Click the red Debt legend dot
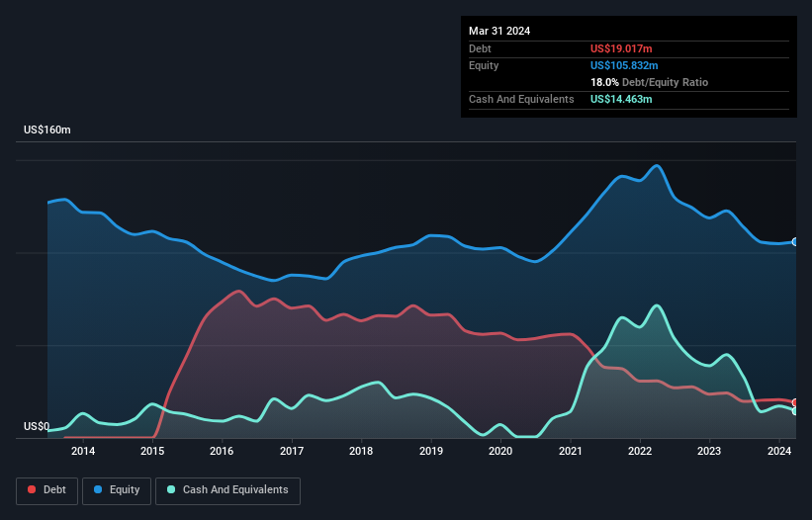This screenshot has height=520, width=812. coord(32,489)
